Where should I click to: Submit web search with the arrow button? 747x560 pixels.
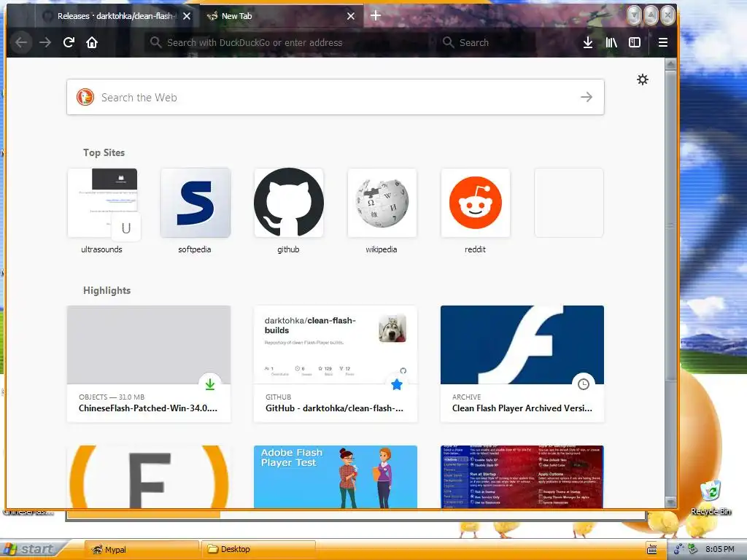587,97
